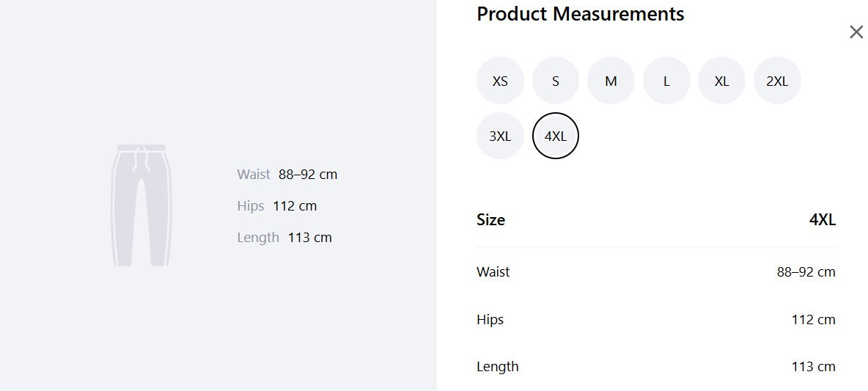Click the Hips 112 cm text beside pants
Screen dimensions: 868x391
[x=277, y=206]
